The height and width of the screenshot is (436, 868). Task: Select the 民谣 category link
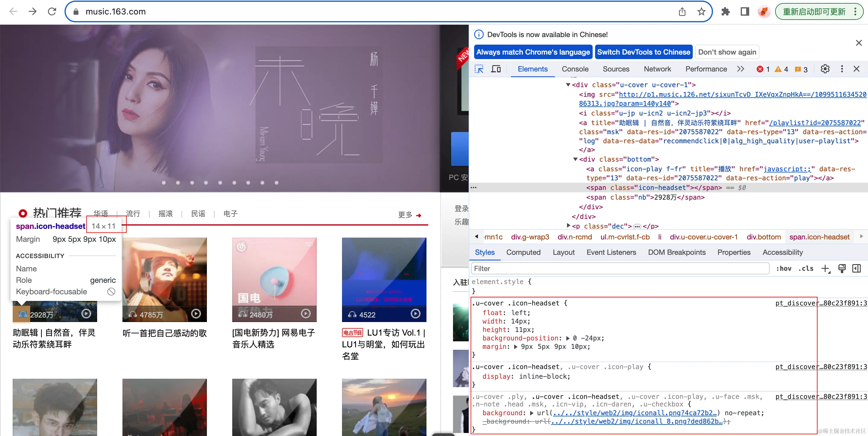click(198, 213)
